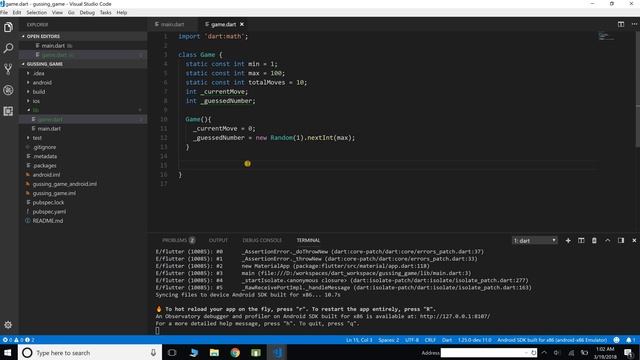Open the editor More Actions menu
The height and width of the screenshot is (360, 640).
(634, 24)
